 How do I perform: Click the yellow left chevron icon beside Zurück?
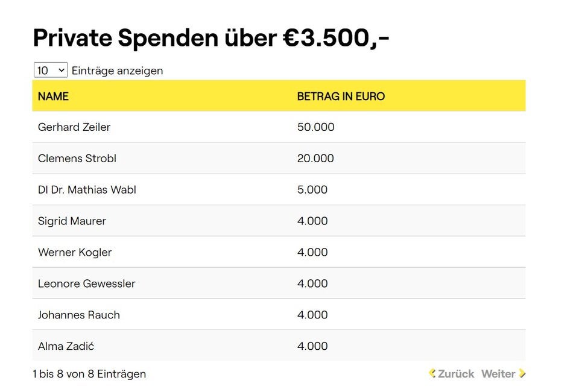click(x=432, y=374)
